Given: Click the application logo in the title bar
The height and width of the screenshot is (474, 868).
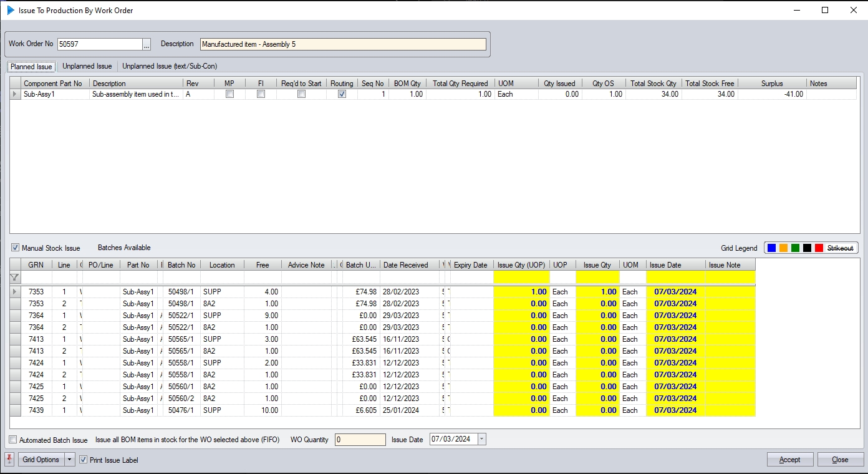Looking at the screenshot, I should click(x=10, y=10).
